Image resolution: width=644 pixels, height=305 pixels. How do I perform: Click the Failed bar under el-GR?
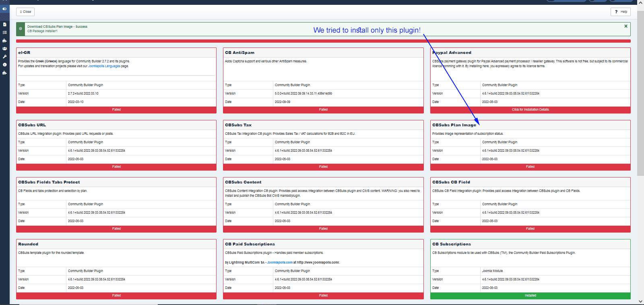tap(116, 109)
